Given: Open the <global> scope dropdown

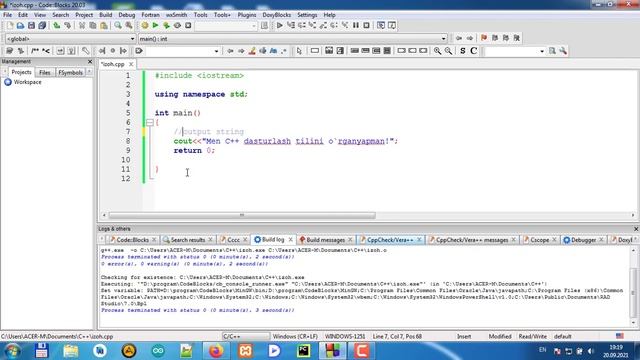Looking at the screenshot, I should click(x=70, y=39).
